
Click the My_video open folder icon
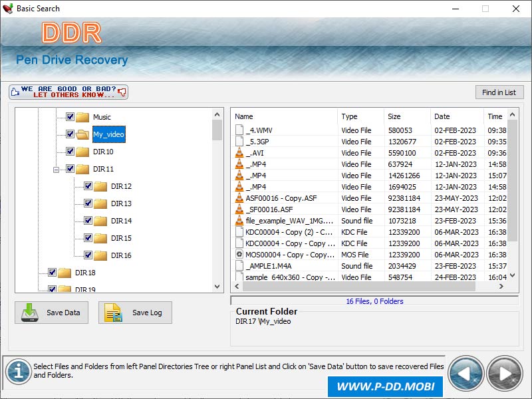[82, 134]
